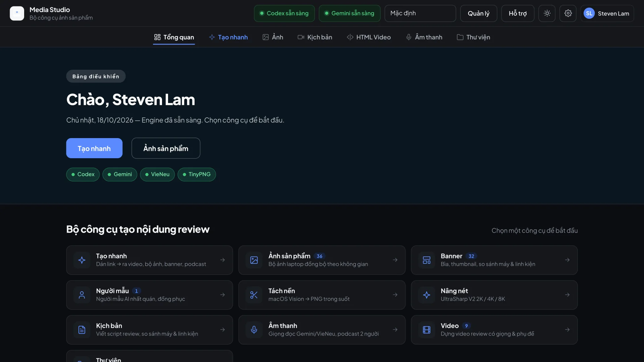Click the document icon on Kịch bản card
Image resolution: width=644 pixels, height=362 pixels.
(82, 330)
